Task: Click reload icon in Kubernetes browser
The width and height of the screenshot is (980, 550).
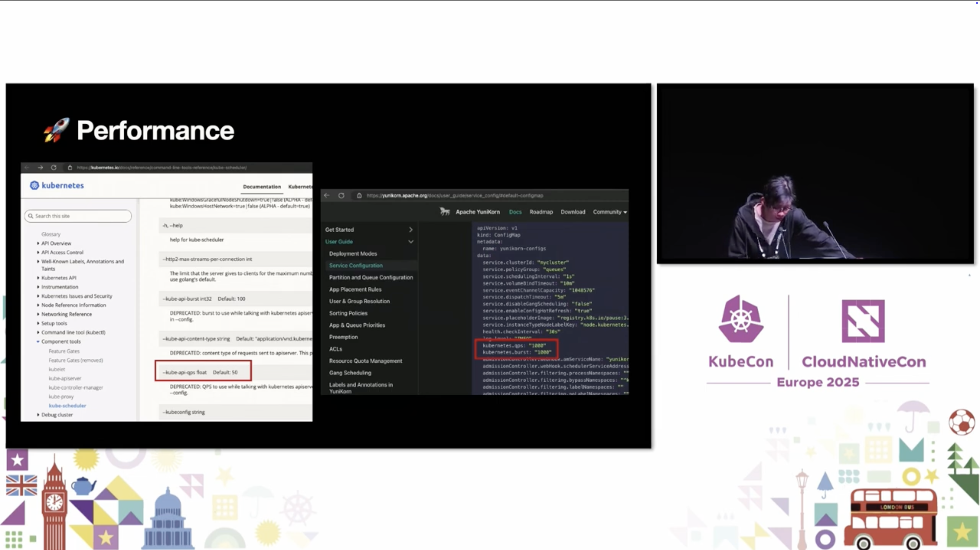Action: (x=54, y=167)
